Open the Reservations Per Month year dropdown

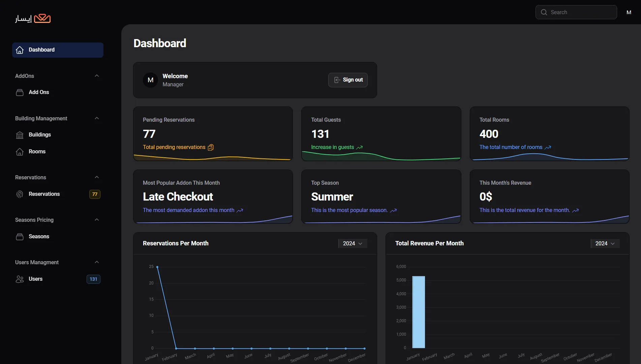point(353,243)
